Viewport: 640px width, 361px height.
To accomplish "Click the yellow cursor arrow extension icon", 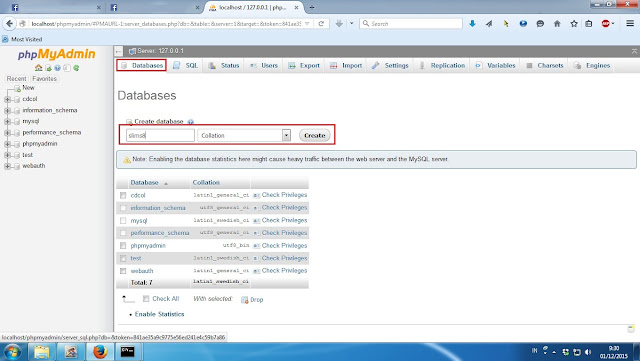I will [x=506, y=24].
